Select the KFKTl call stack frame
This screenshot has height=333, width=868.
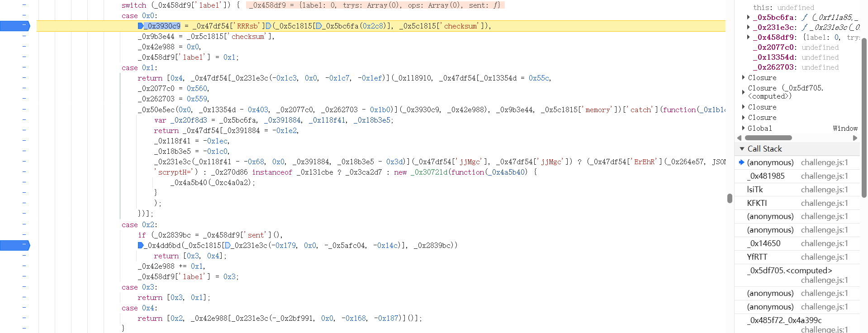[757, 203]
